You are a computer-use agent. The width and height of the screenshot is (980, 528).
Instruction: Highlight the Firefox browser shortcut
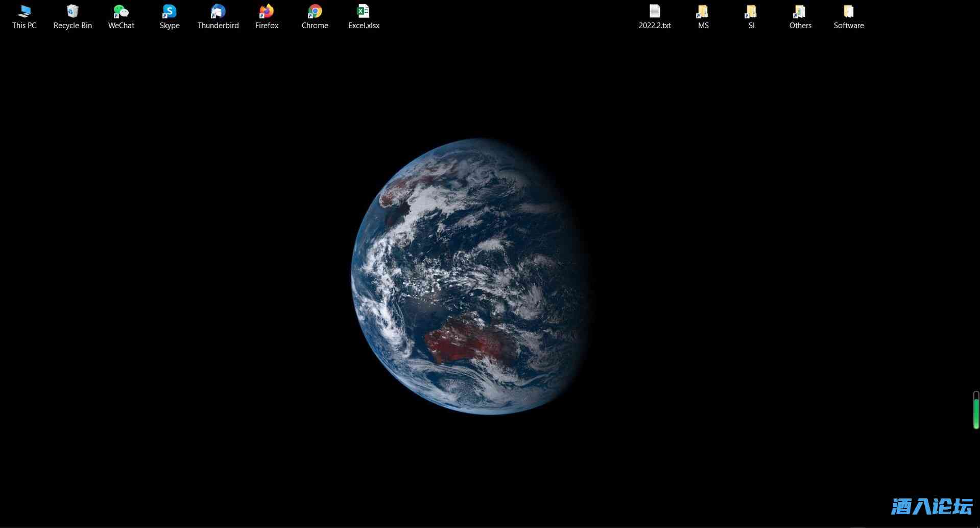coord(267,12)
